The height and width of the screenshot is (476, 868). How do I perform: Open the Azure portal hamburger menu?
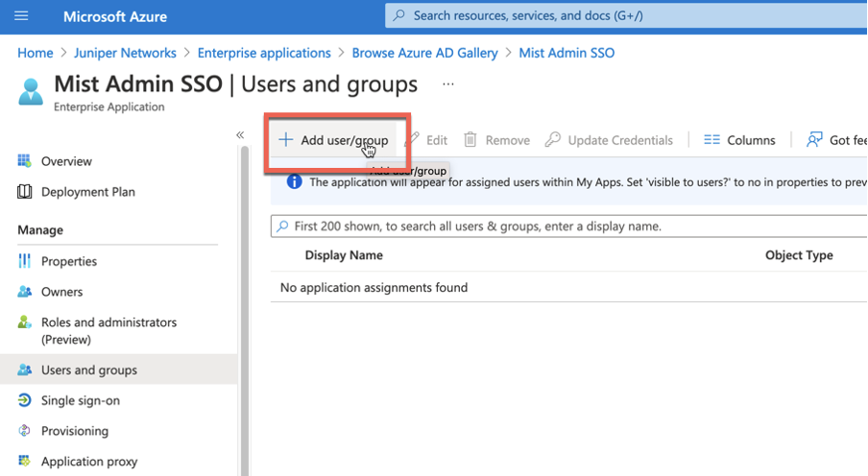[x=22, y=16]
